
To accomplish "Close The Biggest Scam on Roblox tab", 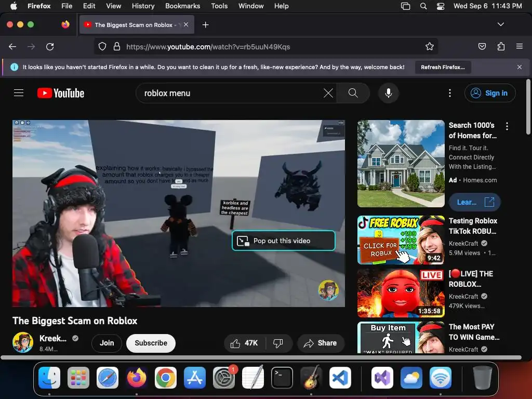I will [186, 24].
